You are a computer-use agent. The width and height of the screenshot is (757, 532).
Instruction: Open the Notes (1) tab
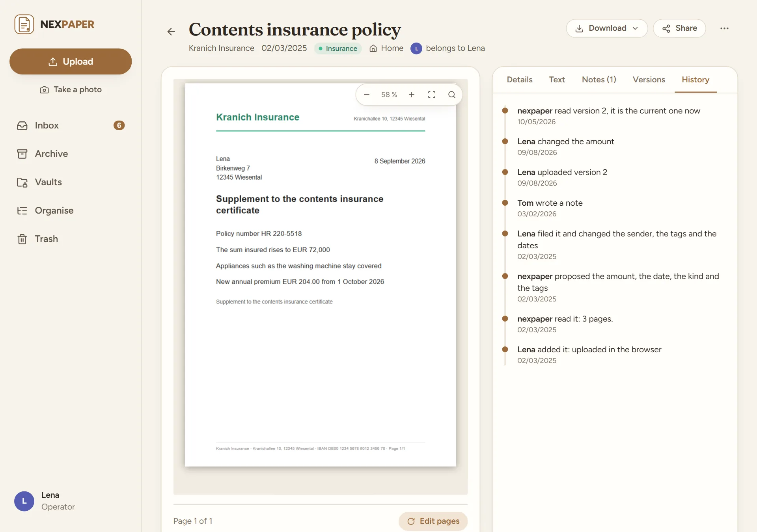coord(599,80)
